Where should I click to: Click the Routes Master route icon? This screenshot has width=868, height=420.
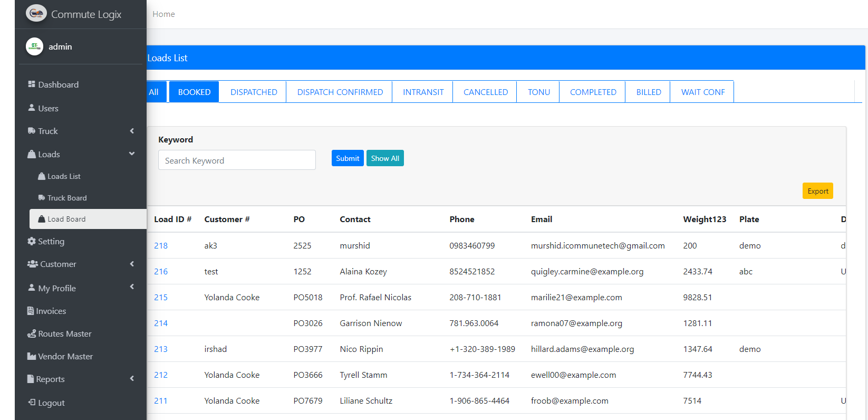pos(32,333)
